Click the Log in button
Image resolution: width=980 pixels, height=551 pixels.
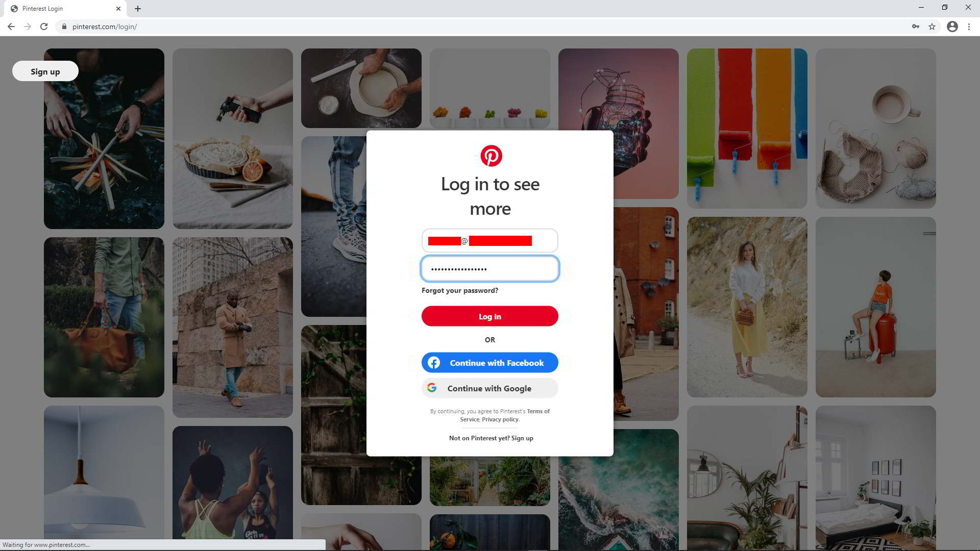(x=490, y=316)
